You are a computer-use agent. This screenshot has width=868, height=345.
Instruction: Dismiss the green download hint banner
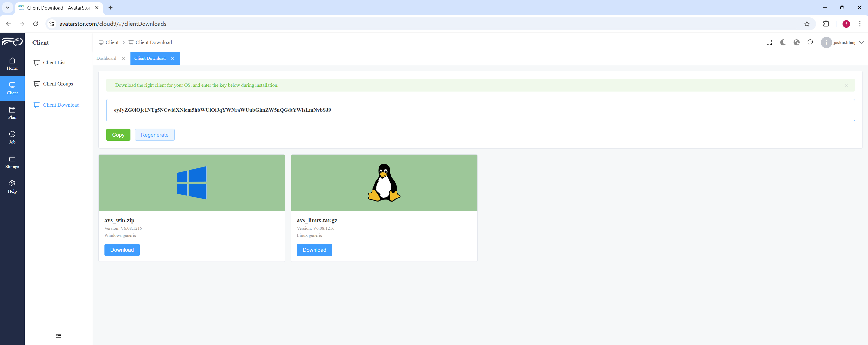pyautogui.click(x=847, y=85)
